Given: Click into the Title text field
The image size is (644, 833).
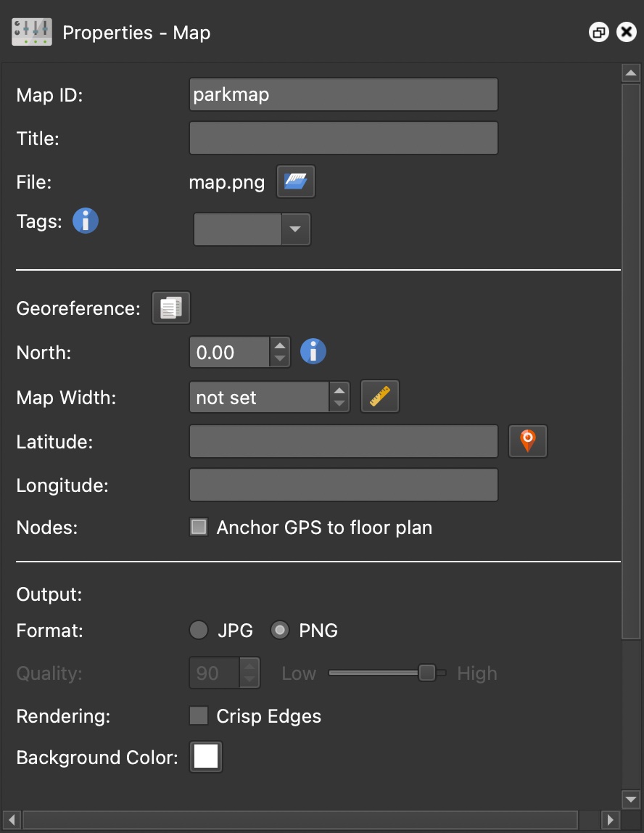Looking at the screenshot, I should coord(343,138).
